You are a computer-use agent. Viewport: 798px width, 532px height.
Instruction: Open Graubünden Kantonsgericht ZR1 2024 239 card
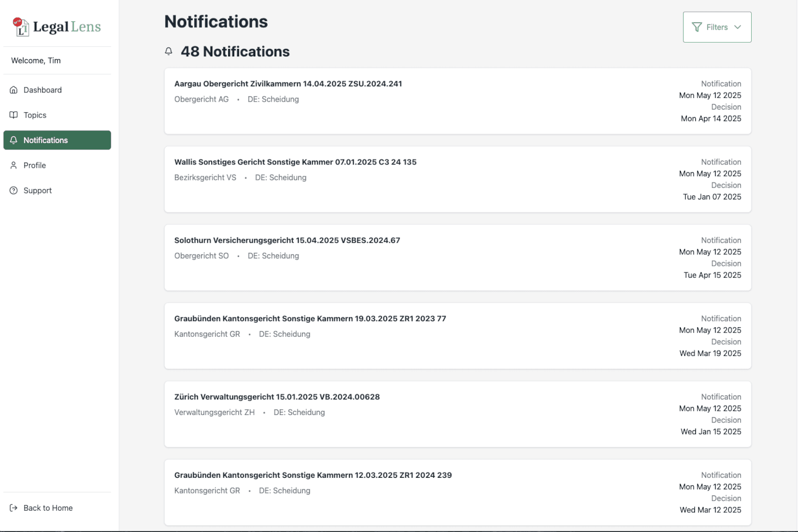[x=458, y=492]
